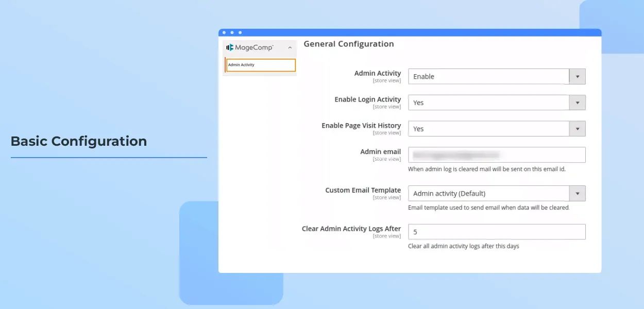Click the arrow icon on Enable Login Activity
This screenshot has height=309, width=644.
tap(577, 102)
